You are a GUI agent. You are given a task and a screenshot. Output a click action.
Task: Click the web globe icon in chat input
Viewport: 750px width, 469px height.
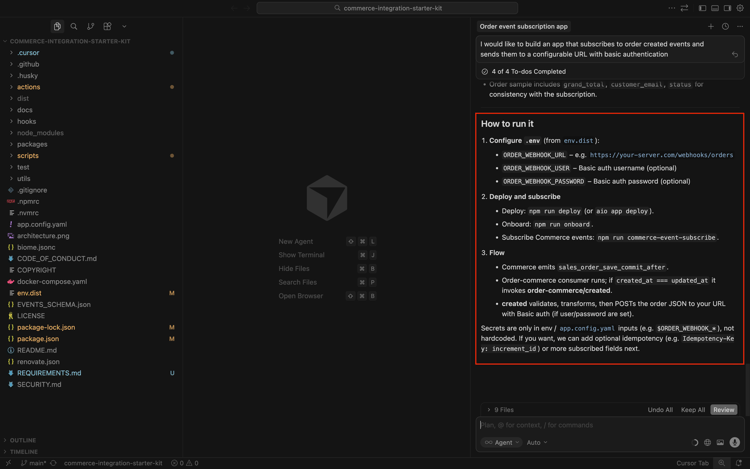pos(707,443)
